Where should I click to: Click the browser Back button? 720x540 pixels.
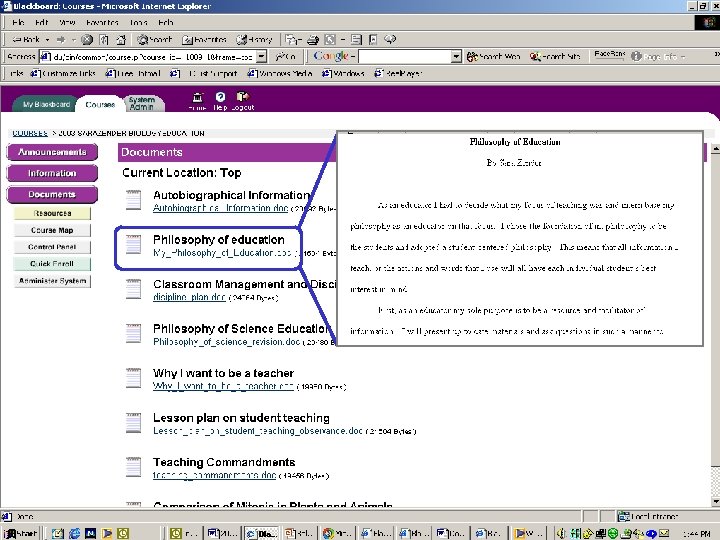point(26,39)
